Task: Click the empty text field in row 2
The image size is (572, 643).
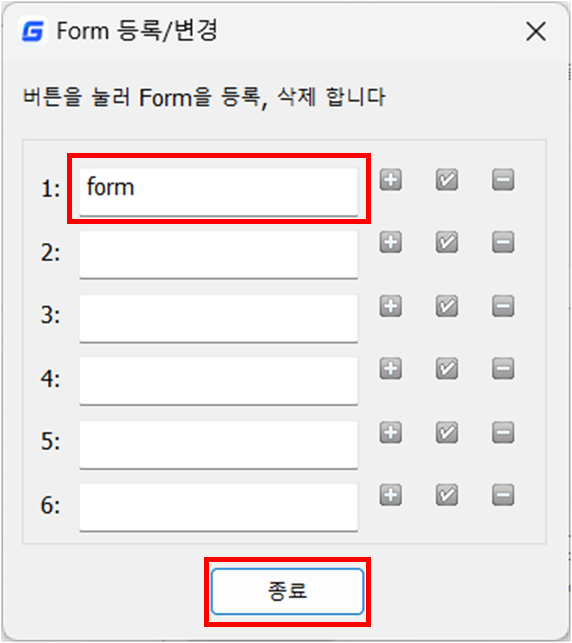Action: pyautogui.click(x=219, y=255)
